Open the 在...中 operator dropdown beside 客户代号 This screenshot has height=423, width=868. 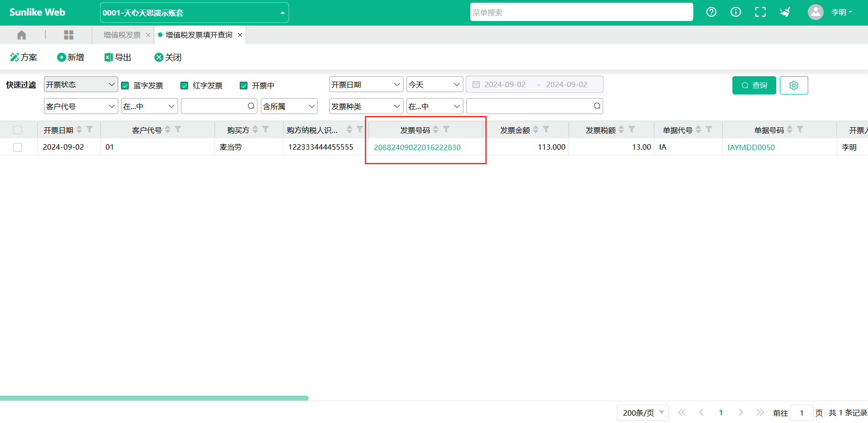[149, 106]
